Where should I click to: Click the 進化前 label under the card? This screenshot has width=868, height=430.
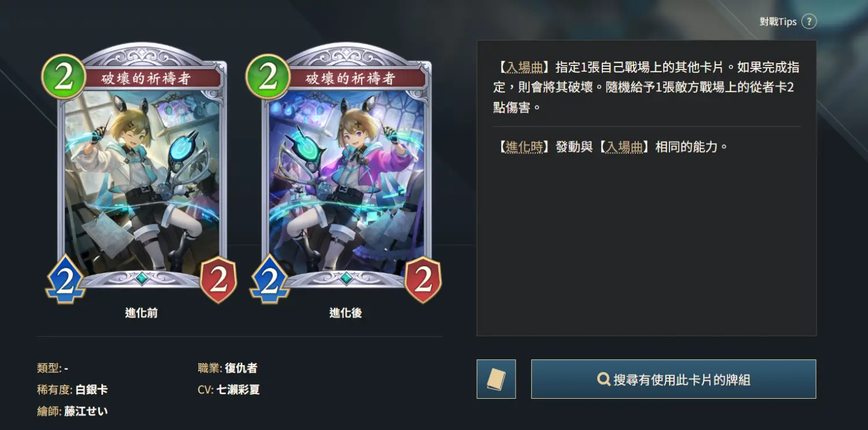141,313
